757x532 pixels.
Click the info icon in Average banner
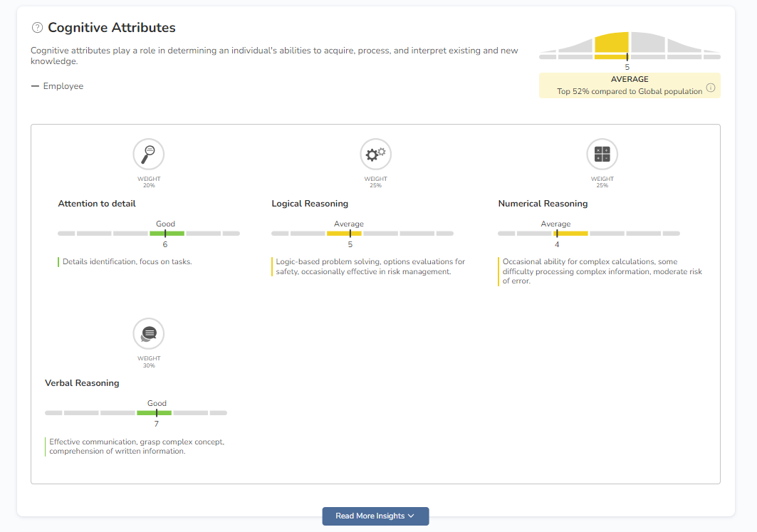[x=710, y=88]
